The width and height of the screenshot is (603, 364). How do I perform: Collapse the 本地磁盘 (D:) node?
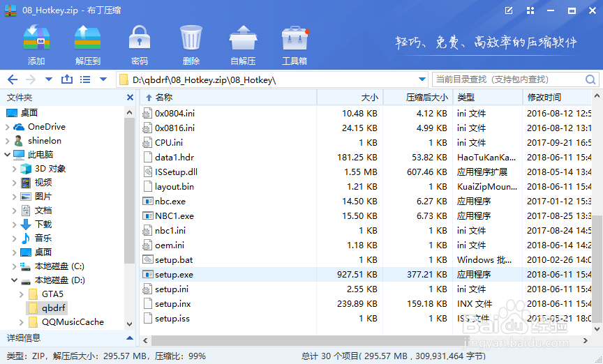pyautogui.click(x=14, y=280)
